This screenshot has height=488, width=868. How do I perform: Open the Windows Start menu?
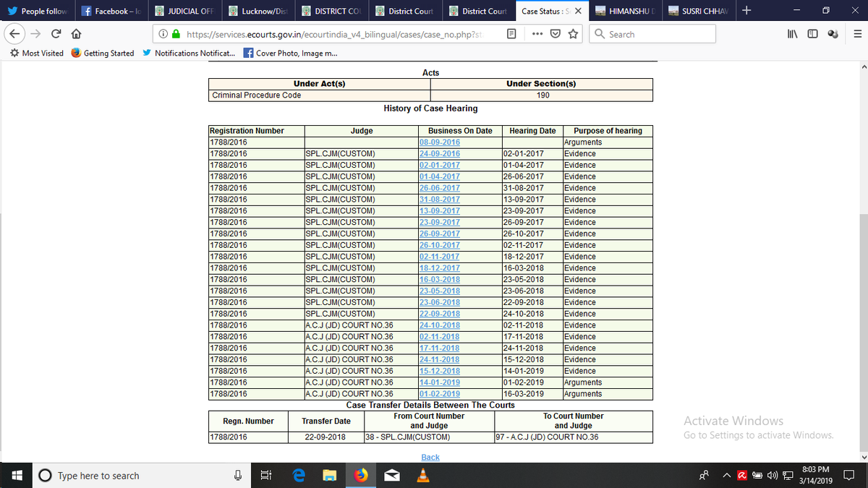pyautogui.click(x=17, y=476)
